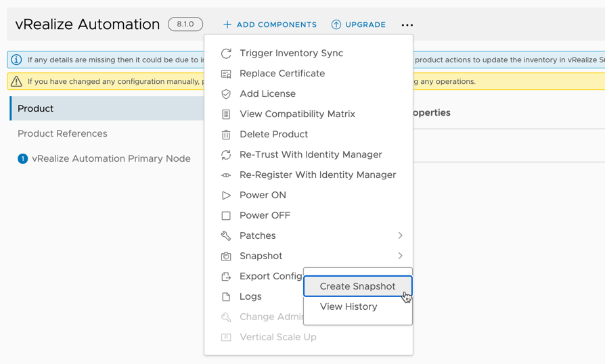Click the Power OFF square icon
This screenshot has width=605, height=364.
pyautogui.click(x=226, y=216)
